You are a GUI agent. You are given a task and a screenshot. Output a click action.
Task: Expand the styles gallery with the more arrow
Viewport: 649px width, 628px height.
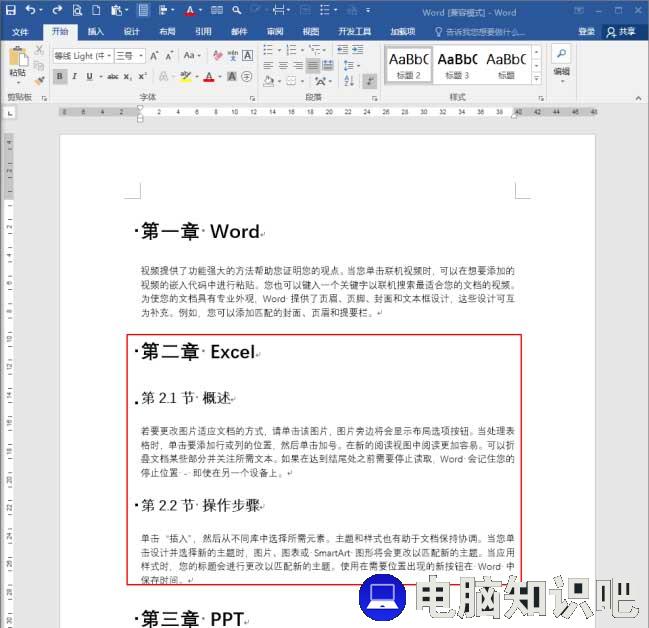(x=536, y=78)
